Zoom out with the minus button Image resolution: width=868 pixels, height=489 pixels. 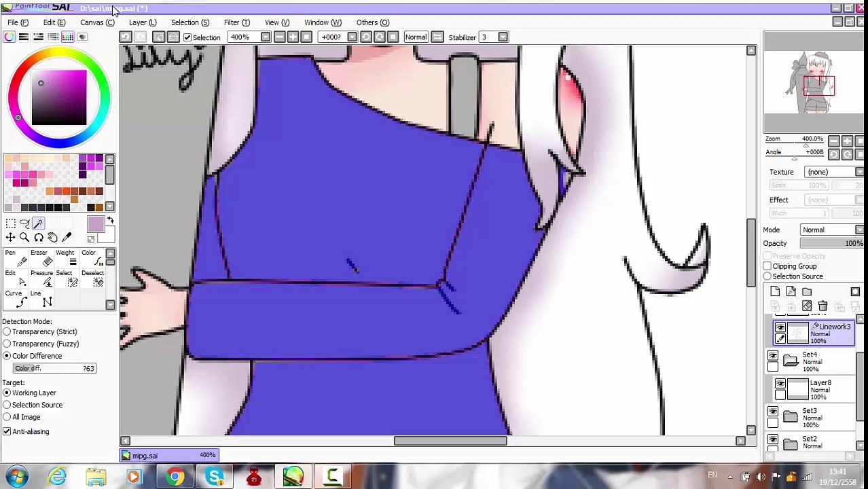click(x=279, y=37)
